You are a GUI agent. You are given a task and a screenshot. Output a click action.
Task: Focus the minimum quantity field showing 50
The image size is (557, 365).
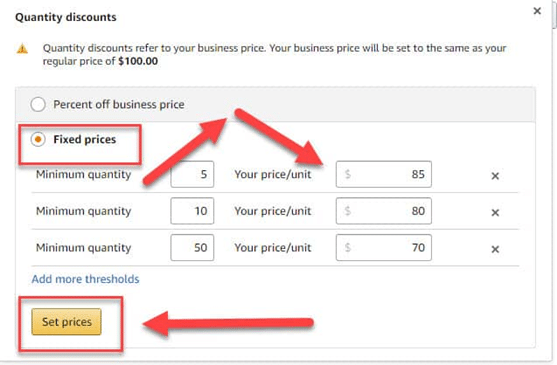pos(192,247)
